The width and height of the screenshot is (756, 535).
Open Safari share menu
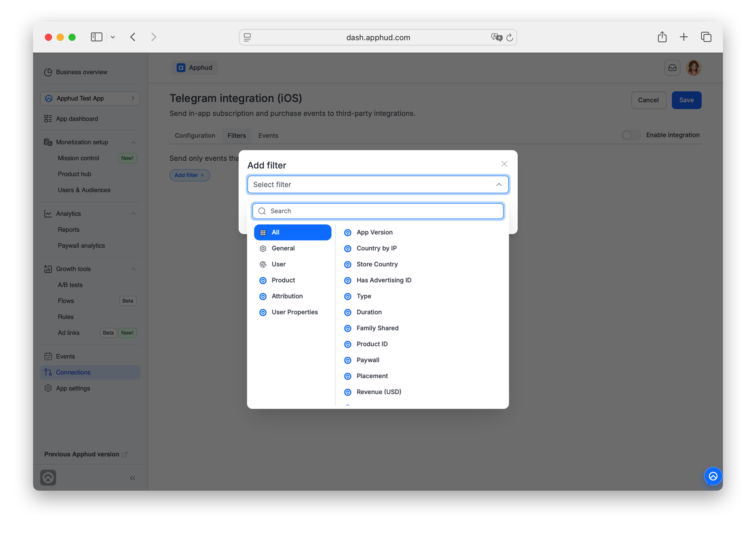click(662, 37)
